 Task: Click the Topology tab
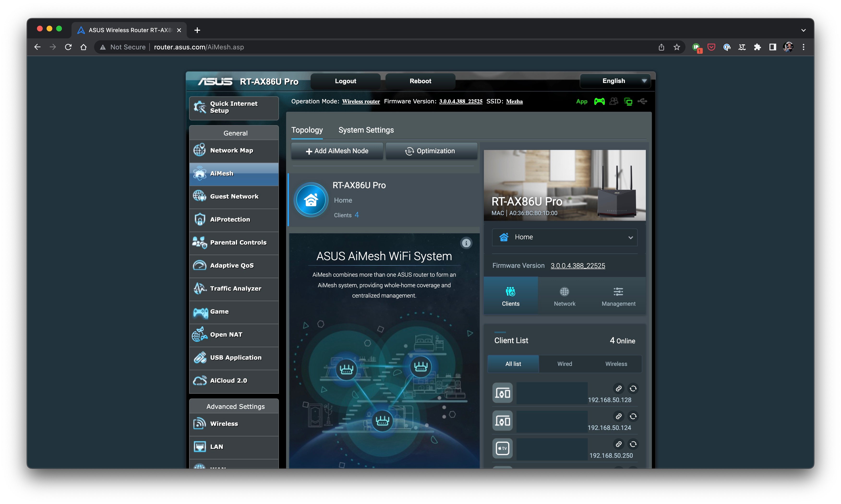307,130
